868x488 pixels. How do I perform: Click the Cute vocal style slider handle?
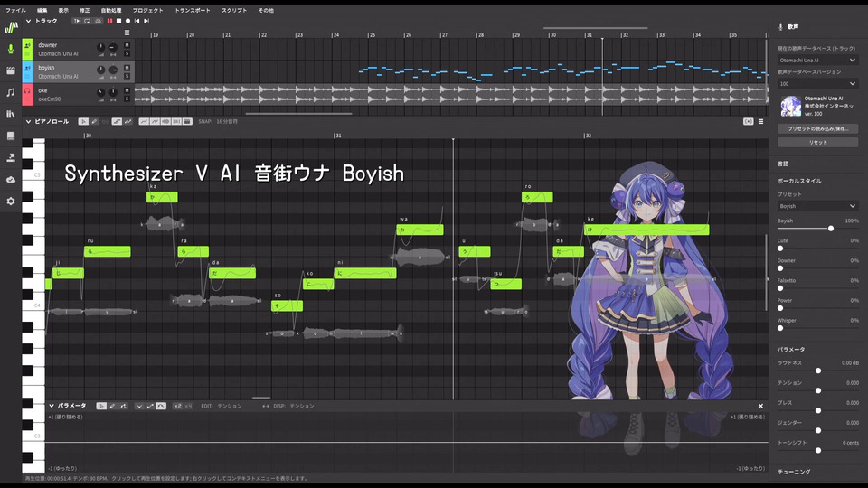(780, 249)
